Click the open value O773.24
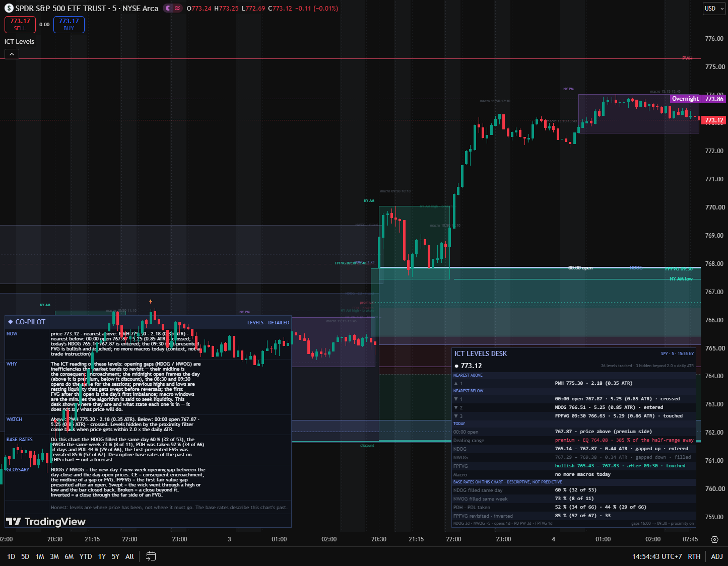The image size is (728, 566). coord(199,9)
